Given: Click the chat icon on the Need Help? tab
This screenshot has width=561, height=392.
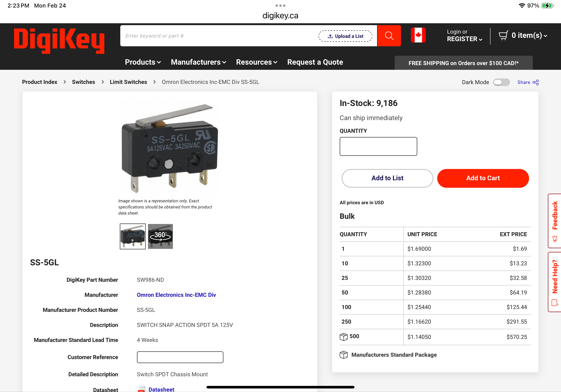Looking at the screenshot, I should click(x=555, y=303).
